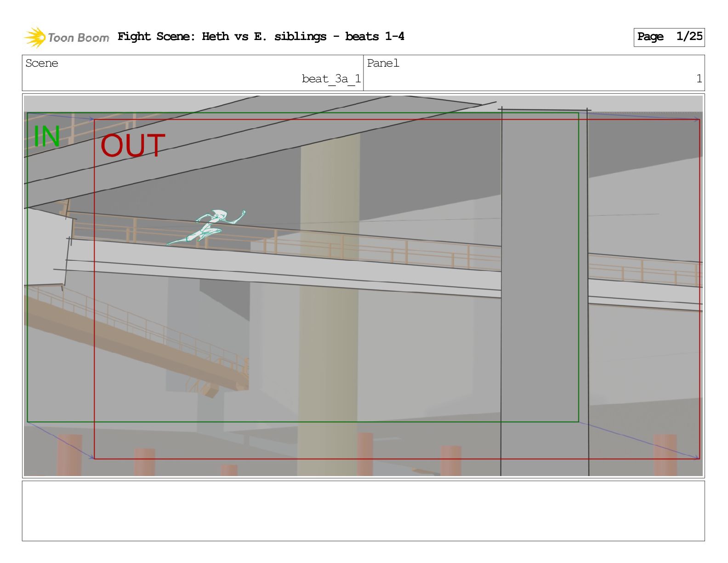728x563 pixels.
Task: Click the "Panel" header label
Action: click(383, 63)
